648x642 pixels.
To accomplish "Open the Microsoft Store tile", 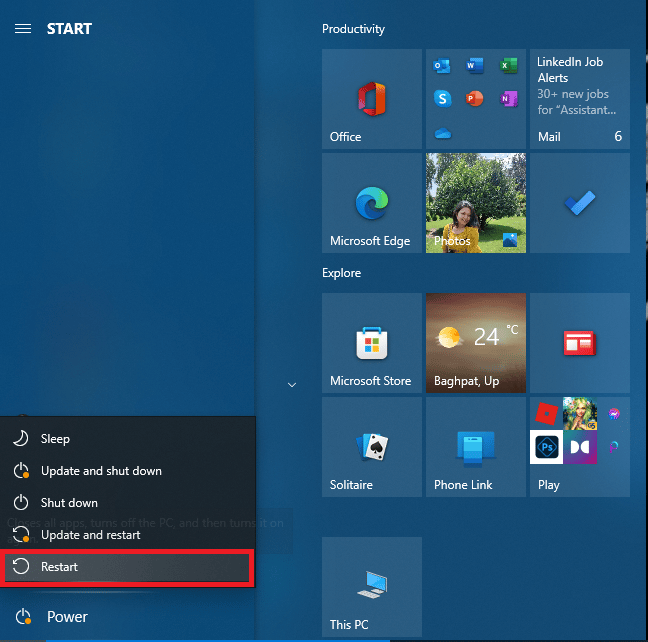I will (x=372, y=343).
